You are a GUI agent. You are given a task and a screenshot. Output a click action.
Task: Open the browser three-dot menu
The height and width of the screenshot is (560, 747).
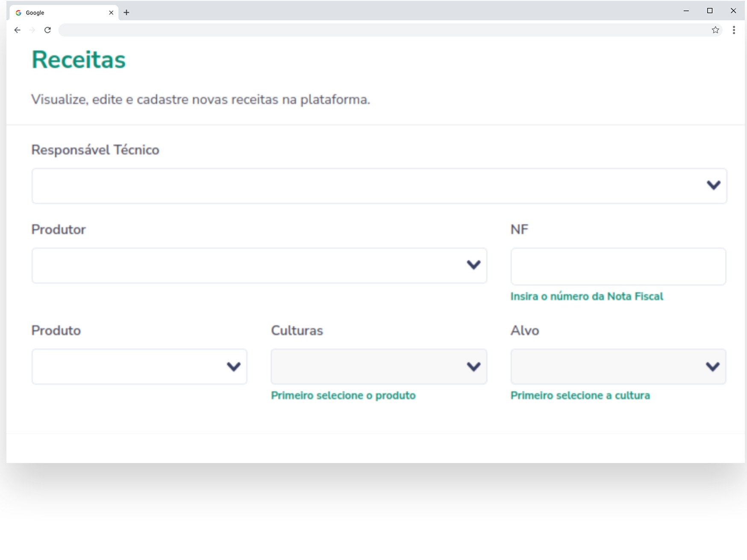point(734,30)
